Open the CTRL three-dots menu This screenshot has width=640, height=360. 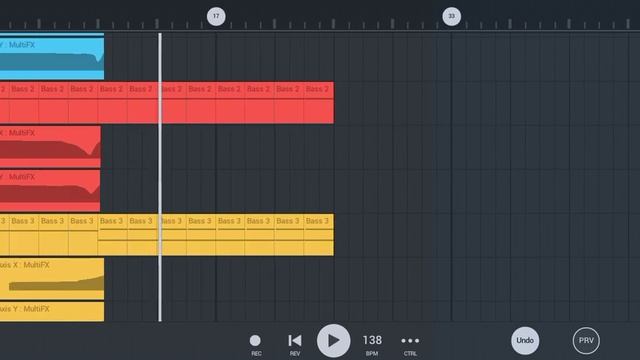[x=410, y=344]
